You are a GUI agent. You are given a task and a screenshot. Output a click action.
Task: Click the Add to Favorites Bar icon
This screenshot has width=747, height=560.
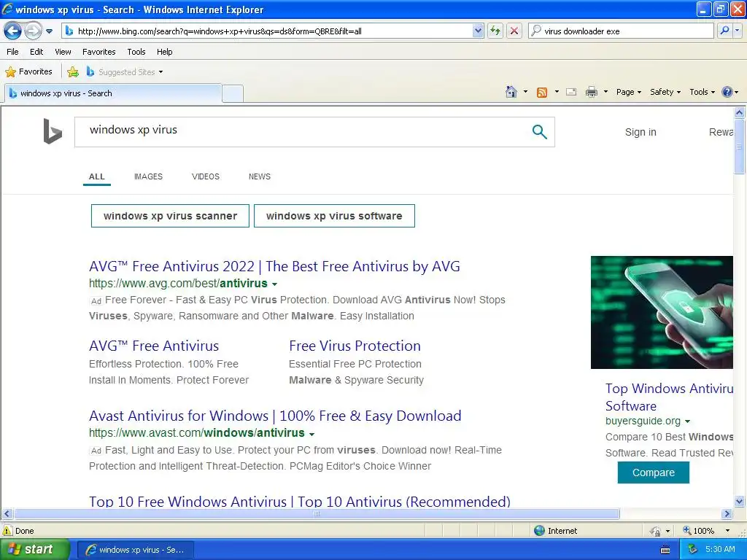(x=73, y=72)
